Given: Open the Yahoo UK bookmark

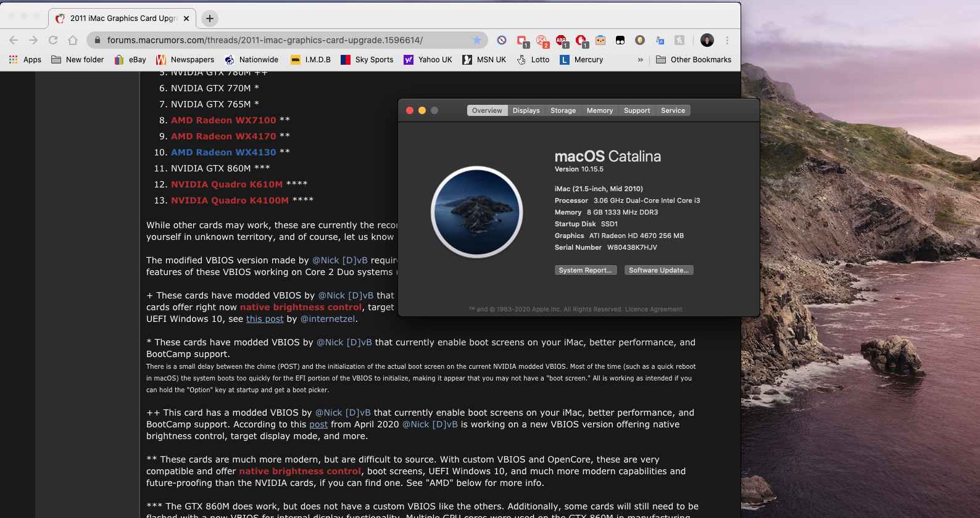Looking at the screenshot, I should pyautogui.click(x=428, y=60).
